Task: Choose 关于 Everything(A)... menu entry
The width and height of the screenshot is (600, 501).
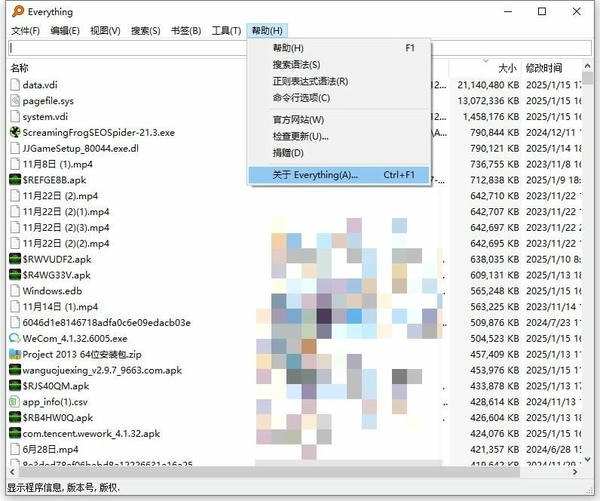Action: coord(339,175)
